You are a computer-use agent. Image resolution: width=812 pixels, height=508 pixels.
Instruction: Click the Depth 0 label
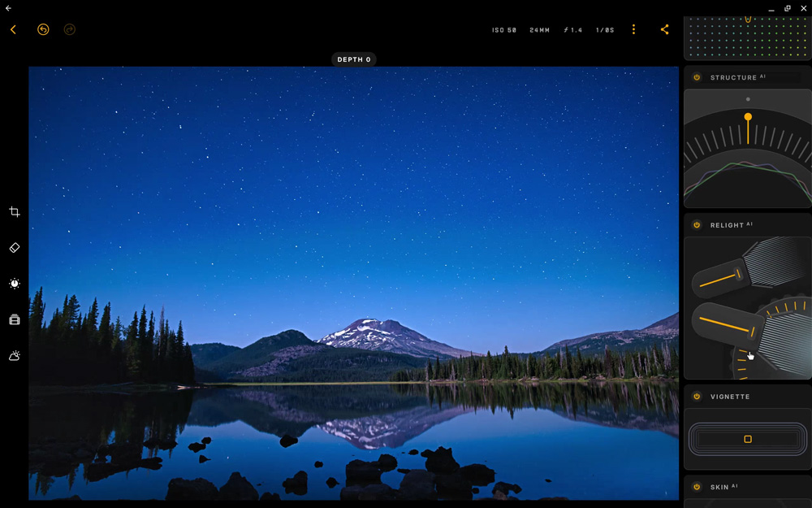[x=354, y=59]
